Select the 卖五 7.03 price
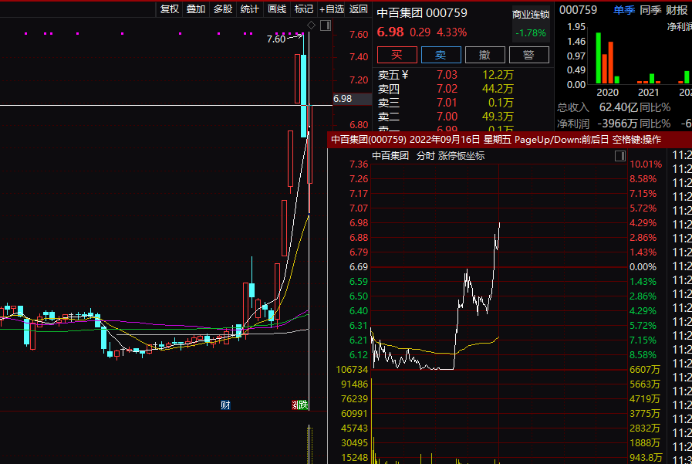The image size is (693, 464). pyautogui.click(x=447, y=75)
